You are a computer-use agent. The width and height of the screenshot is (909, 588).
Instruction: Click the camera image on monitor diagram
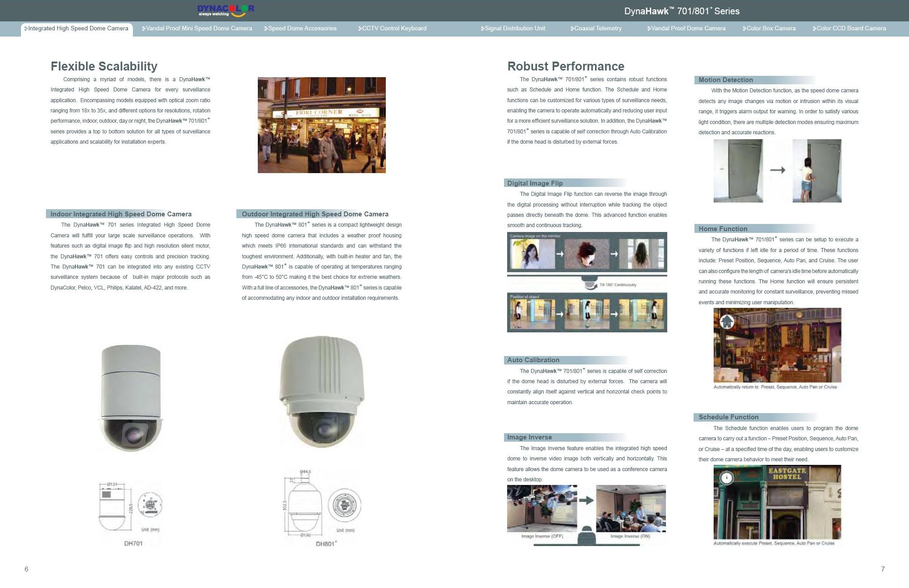pyautogui.click(x=587, y=252)
